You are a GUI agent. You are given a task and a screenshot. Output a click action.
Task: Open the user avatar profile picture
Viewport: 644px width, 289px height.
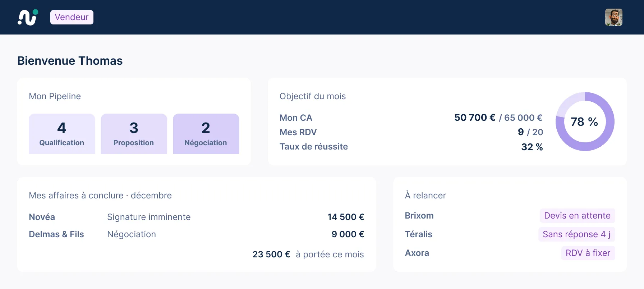click(x=614, y=17)
